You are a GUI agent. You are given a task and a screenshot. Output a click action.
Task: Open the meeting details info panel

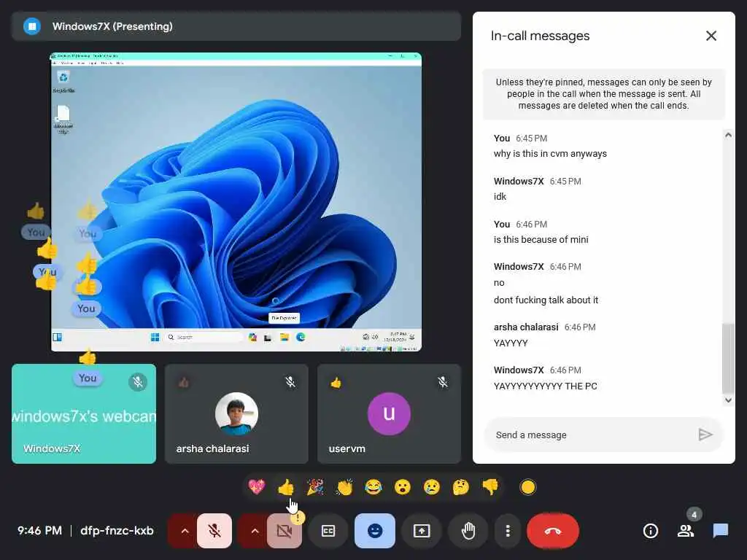coord(650,531)
